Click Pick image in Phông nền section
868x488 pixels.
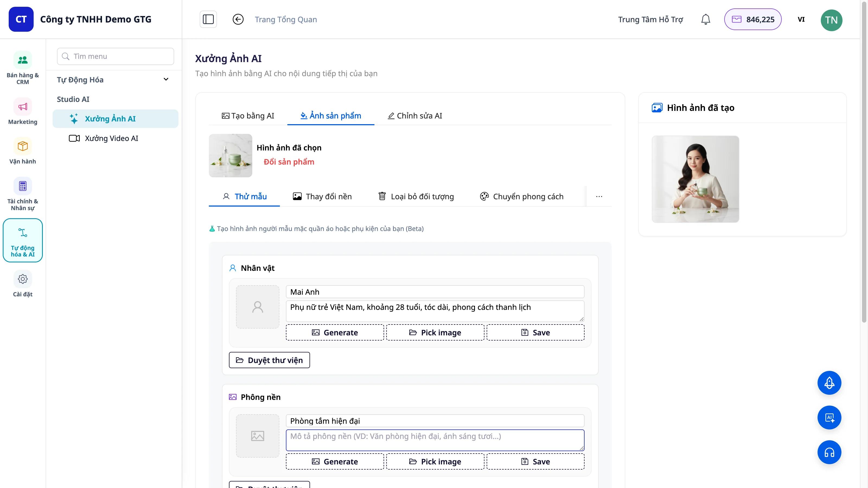435,461
